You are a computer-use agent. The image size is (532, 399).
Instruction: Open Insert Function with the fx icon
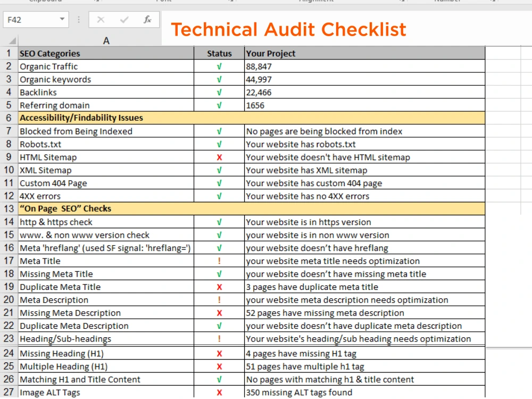[147, 20]
